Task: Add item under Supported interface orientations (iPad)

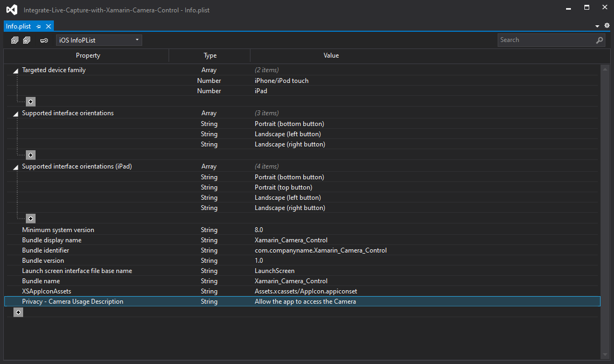Action: coord(31,219)
